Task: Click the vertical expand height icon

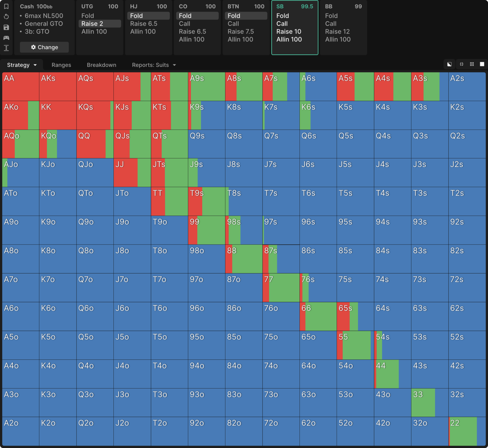Action: coord(6,48)
